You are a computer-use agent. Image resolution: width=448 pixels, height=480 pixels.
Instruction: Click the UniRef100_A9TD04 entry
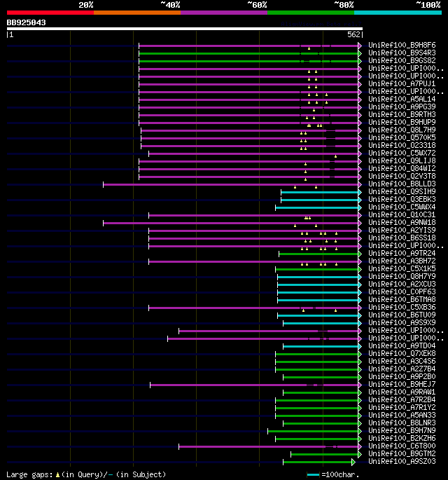402,345
